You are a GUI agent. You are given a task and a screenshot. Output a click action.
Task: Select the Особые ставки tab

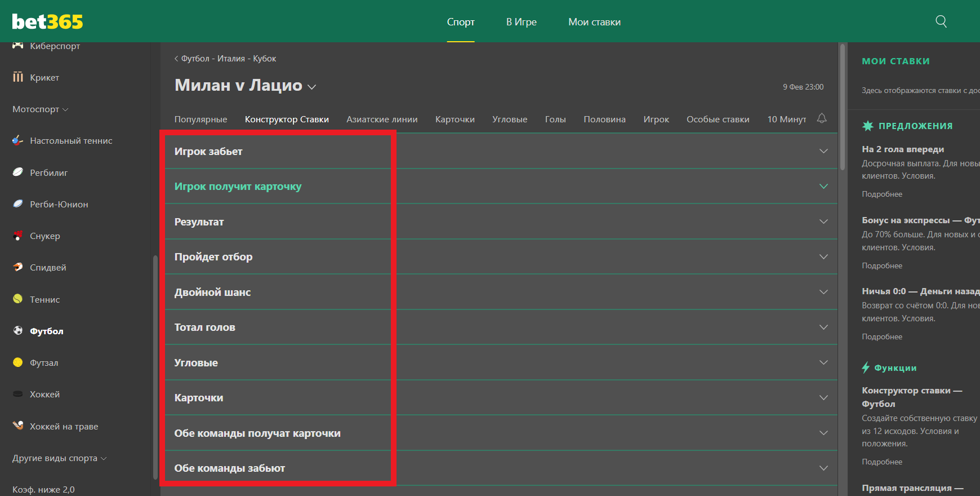coord(718,119)
